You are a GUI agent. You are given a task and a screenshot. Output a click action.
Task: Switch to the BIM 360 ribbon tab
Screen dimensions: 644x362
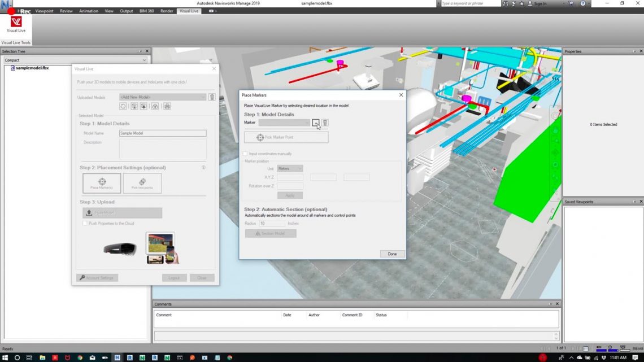tap(146, 11)
